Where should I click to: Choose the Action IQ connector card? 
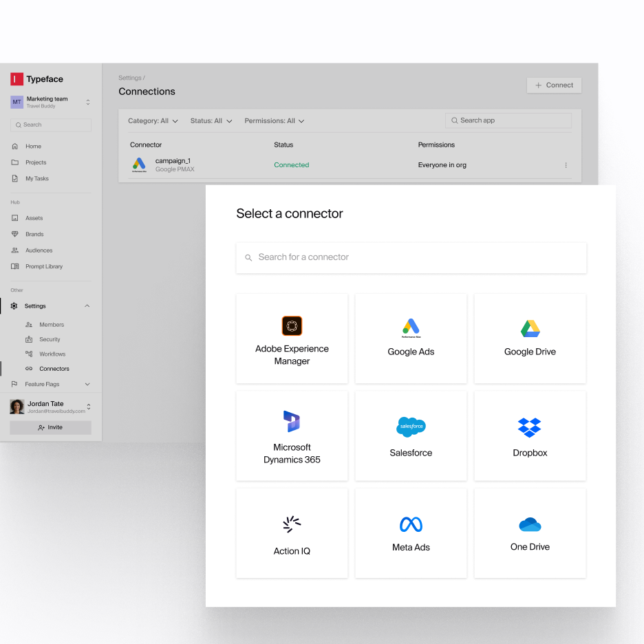point(292,533)
